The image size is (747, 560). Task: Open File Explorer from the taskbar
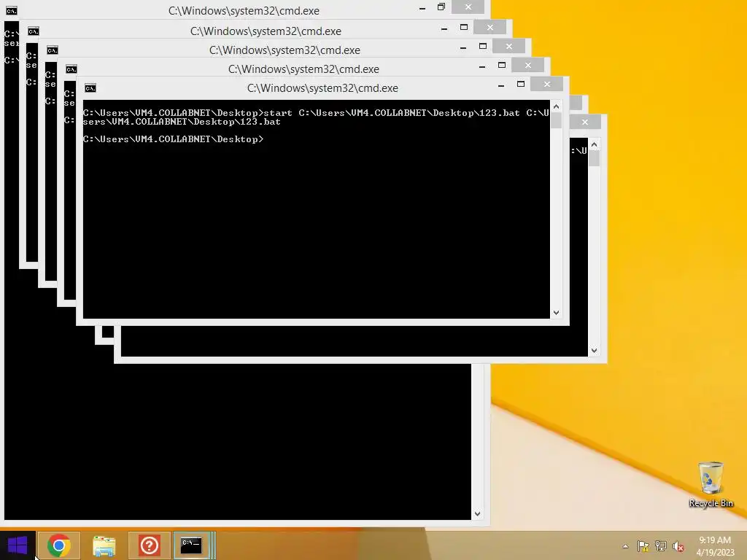(x=104, y=545)
